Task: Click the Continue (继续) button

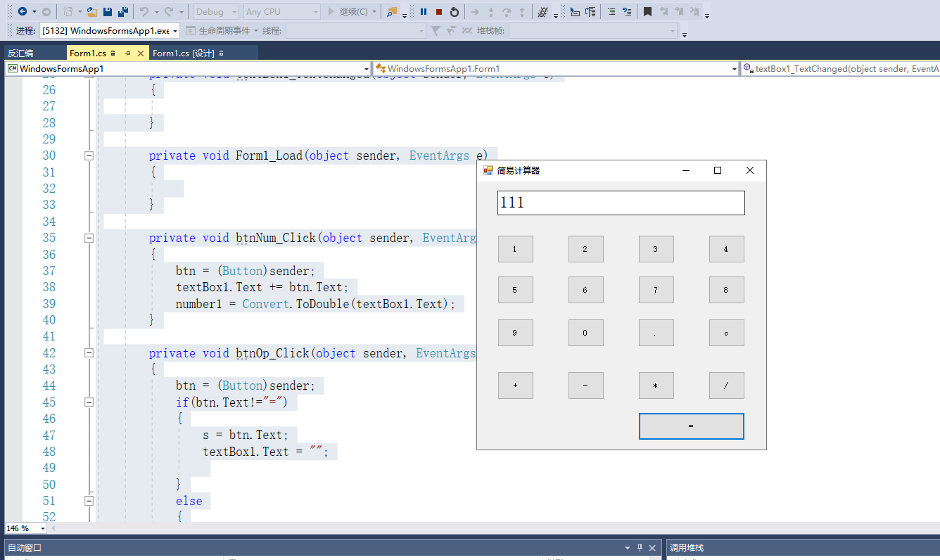Action: 348,11
